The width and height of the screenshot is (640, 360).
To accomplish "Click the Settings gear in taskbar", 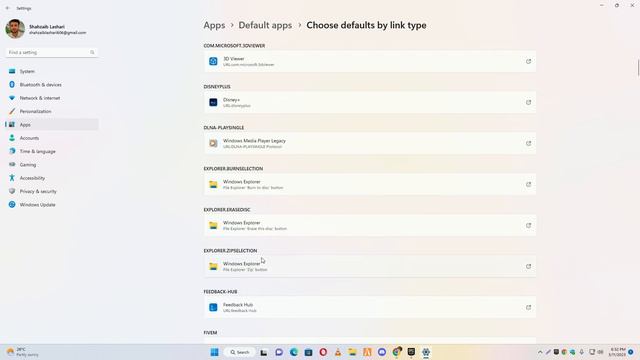I will click(x=426, y=352).
